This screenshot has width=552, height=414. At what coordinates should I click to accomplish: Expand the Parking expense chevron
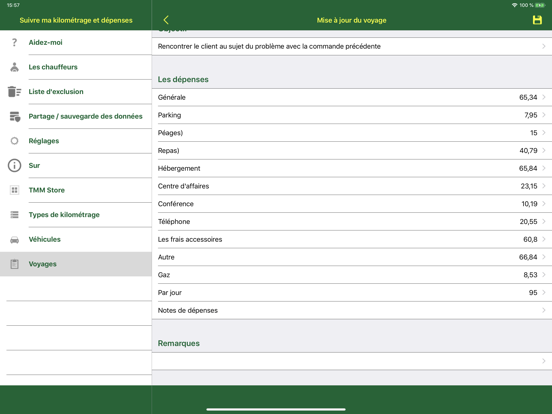pos(544,115)
